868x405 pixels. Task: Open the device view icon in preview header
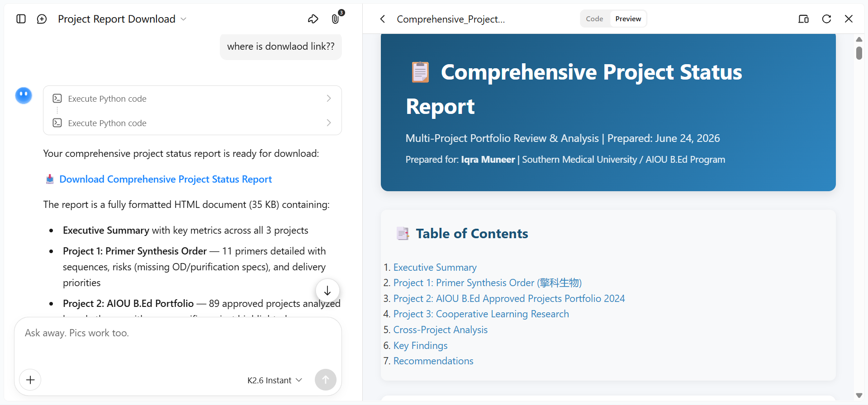(803, 19)
